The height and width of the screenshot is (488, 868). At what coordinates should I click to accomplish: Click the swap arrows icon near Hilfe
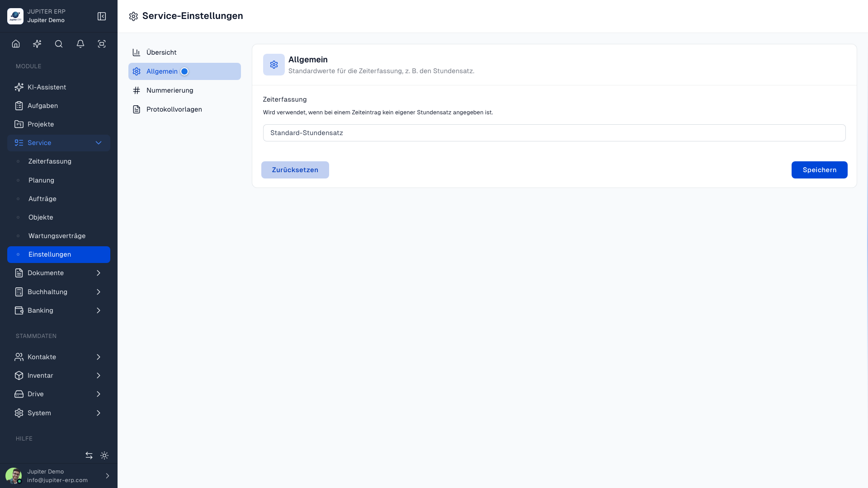click(89, 455)
